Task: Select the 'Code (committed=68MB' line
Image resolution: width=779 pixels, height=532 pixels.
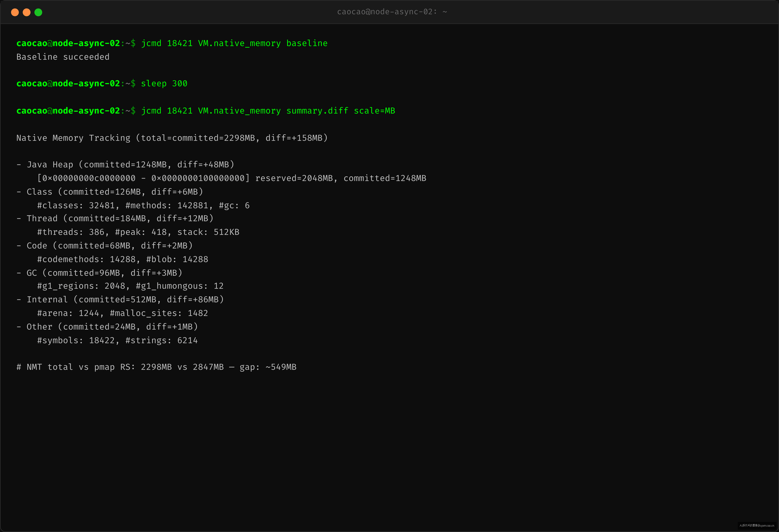Action: pyautogui.click(x=105, y=246)
